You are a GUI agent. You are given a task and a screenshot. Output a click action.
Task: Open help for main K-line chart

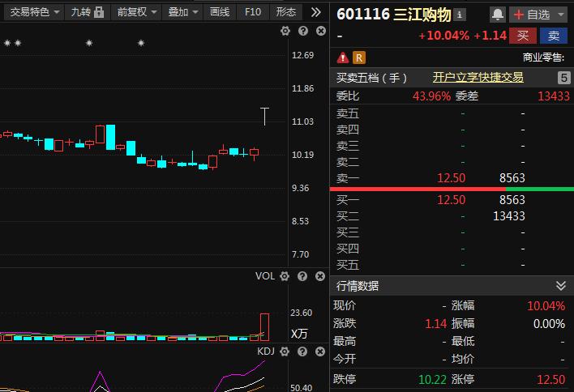(303, 31)
